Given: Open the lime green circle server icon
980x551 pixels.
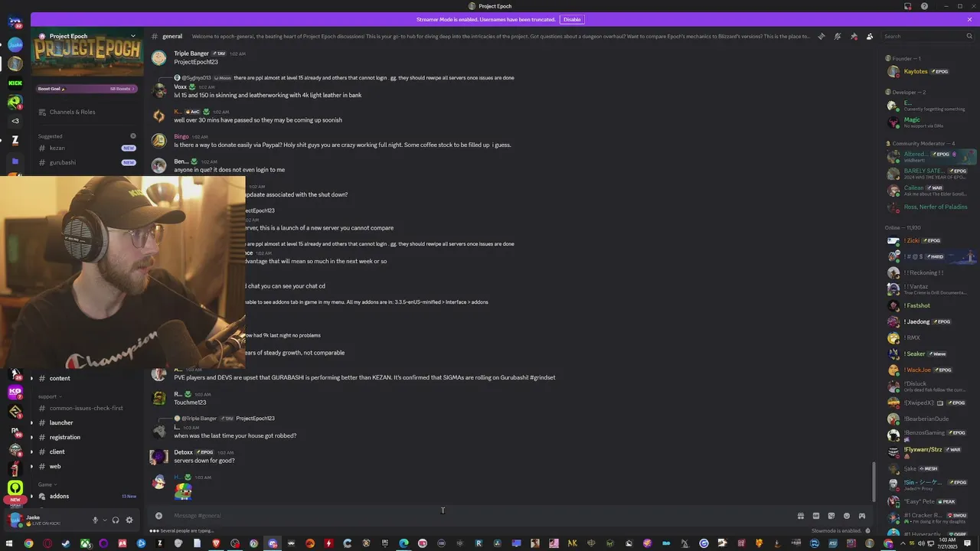Looking at the screenshot, I should click(x=15, y=487).
